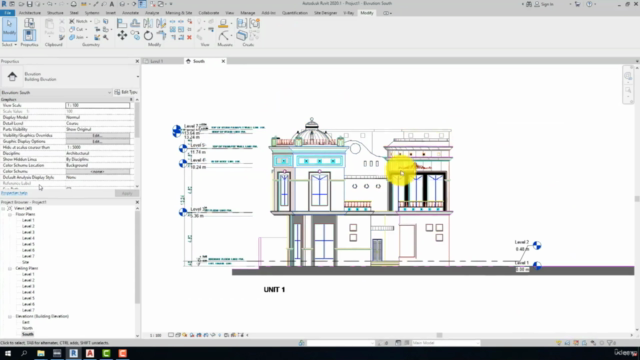Click Edit for Visibility/Graphics Overrides
The height and width of the screenshot is (360, 640).
[x=98, y=135]
